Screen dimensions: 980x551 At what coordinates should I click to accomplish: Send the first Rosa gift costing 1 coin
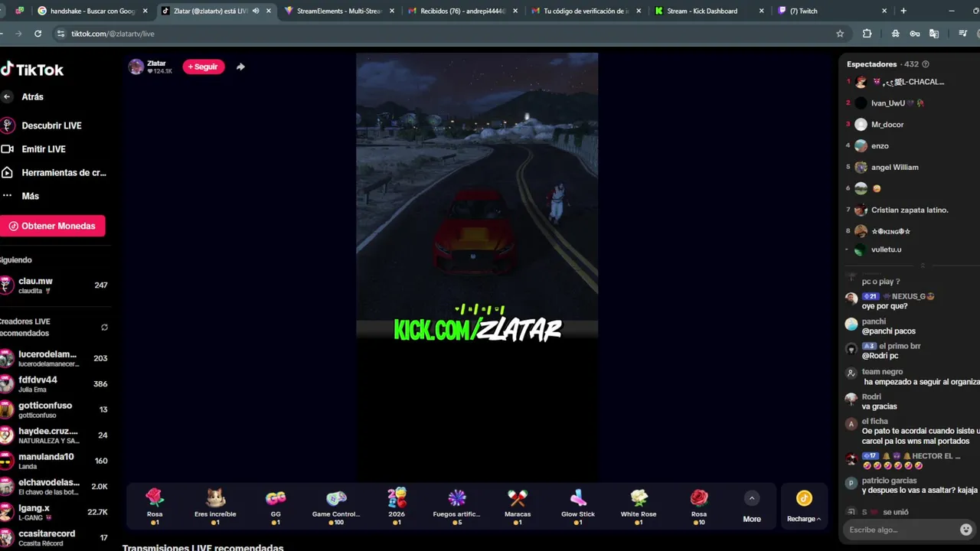[x=155, y=507]
